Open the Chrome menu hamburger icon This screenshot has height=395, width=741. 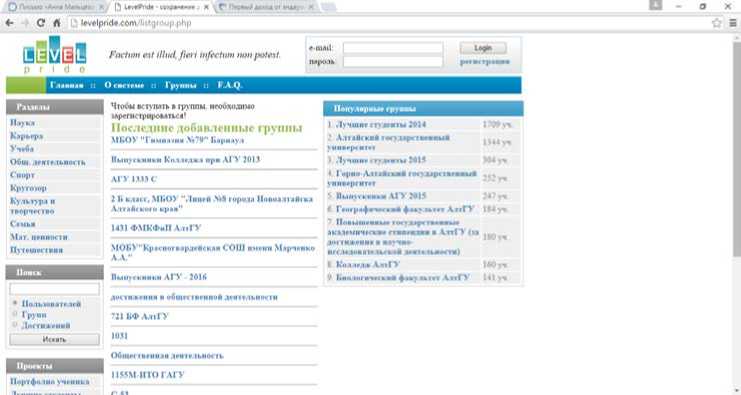click(733, 23)
